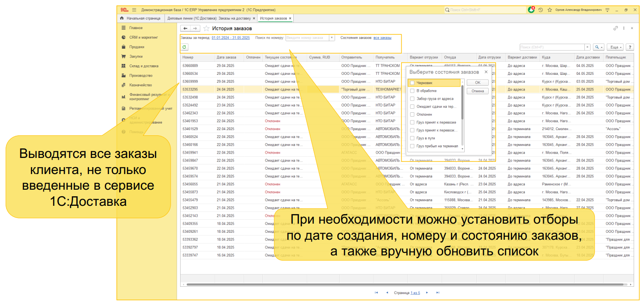Go to next page arrow
Viewport: 644px width, 305px height.
427,293
